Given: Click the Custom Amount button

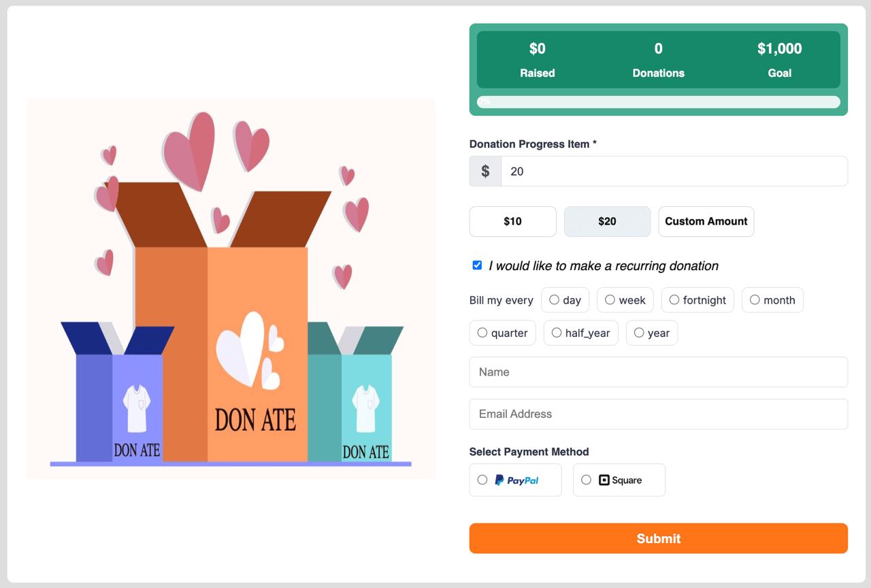Looking at the screenshot, I should pyautogui.click(x=706, y=221).
